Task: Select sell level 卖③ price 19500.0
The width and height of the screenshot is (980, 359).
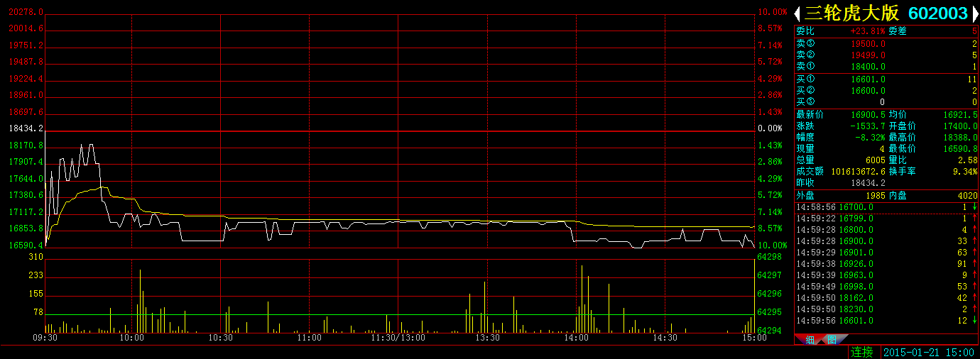Action: click(868, 43)
